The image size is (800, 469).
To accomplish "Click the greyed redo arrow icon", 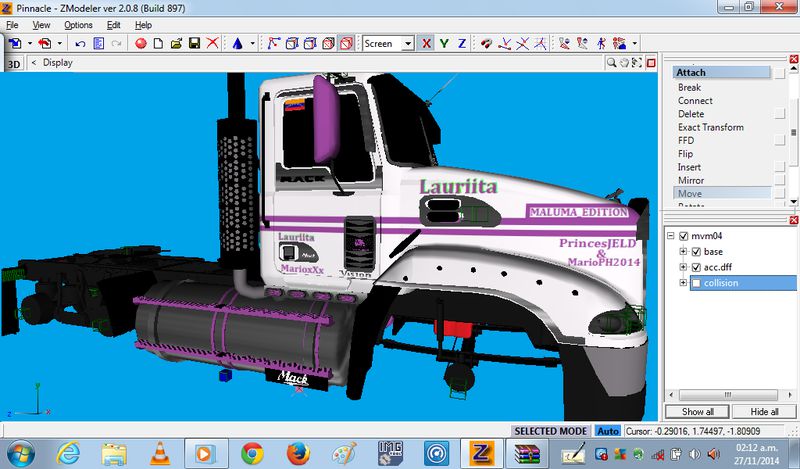I will tap(116, 44).
